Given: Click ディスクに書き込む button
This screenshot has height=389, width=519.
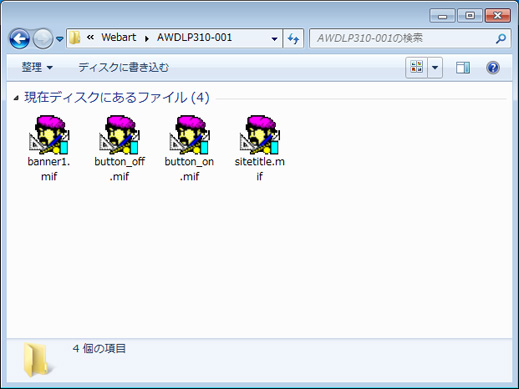Looking at the screenshot, I should (123, 67).
